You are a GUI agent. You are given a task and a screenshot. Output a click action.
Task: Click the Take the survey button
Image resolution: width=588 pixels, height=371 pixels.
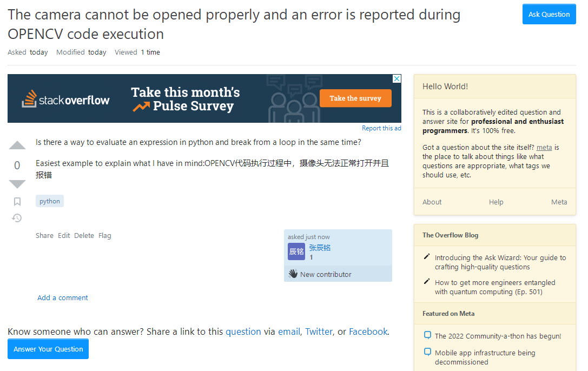[355, 98]
